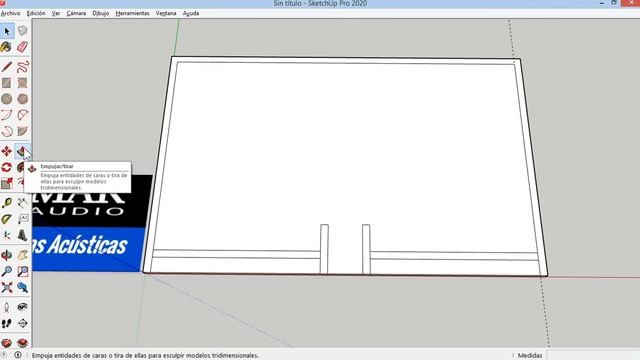
Task: Activate the Text label tool
Action: [22, 219]
